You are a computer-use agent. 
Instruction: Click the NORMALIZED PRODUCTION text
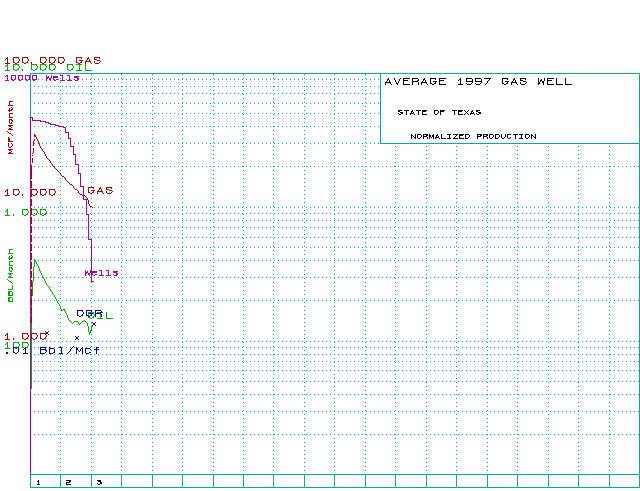[x=473, y=136]
